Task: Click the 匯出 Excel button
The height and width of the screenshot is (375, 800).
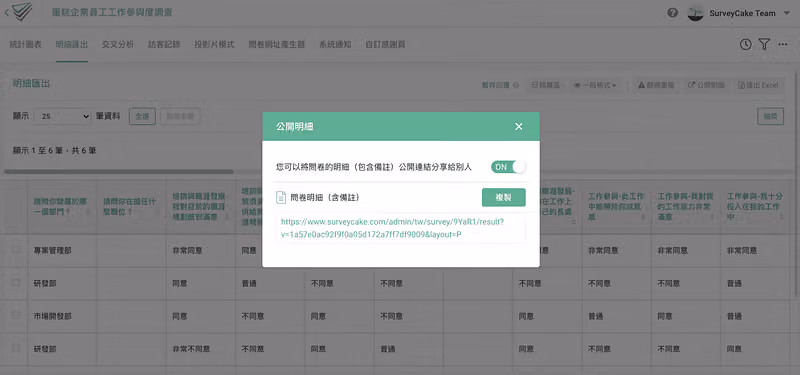Action: (759, 85)
